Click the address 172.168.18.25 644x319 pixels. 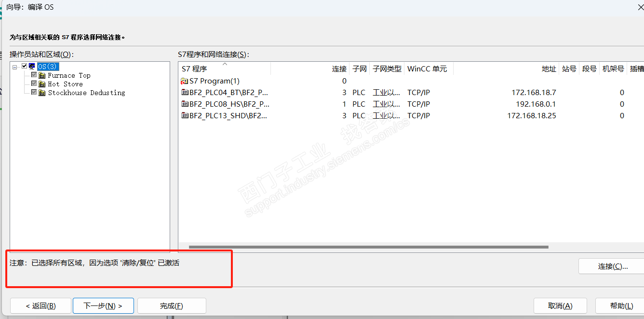532,115
